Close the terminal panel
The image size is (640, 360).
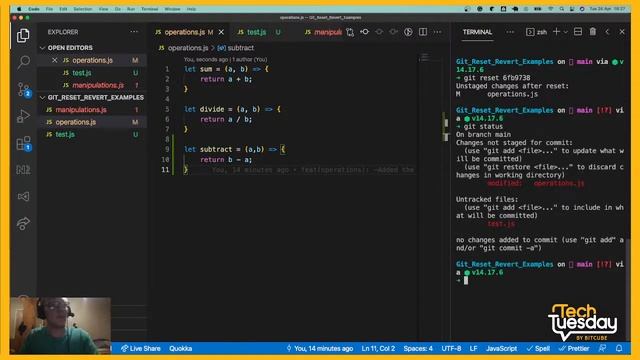[622, 32]
